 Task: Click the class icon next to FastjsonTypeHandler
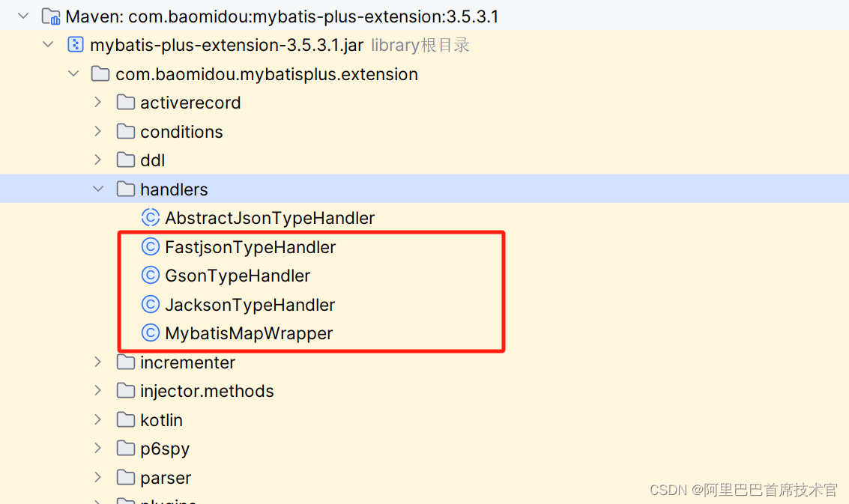pos(150,246)
